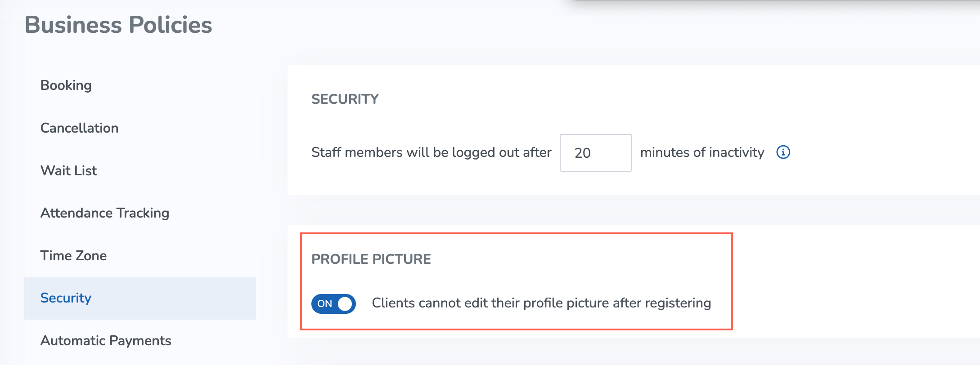Switch to the Time Zone settings

click(x=74, y=256)
